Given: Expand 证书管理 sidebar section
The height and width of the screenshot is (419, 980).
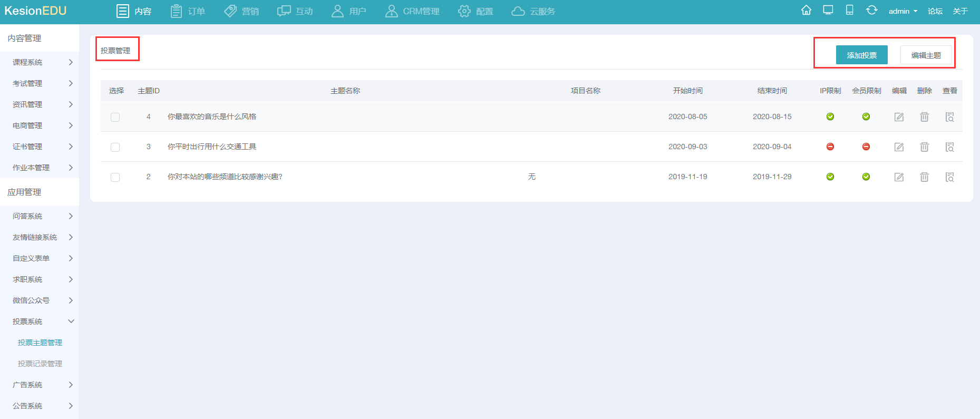Looking at the screenshot, I should tap(40, 147).
